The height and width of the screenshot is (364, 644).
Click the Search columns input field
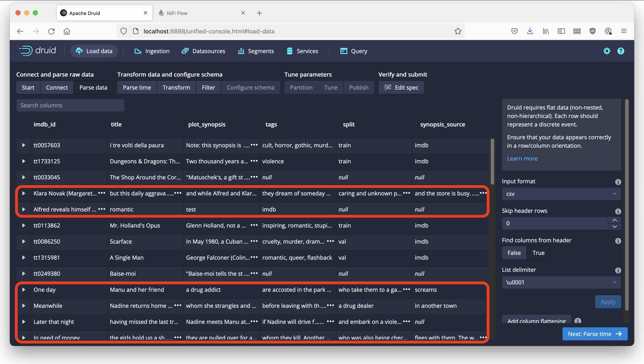[70, 105]
